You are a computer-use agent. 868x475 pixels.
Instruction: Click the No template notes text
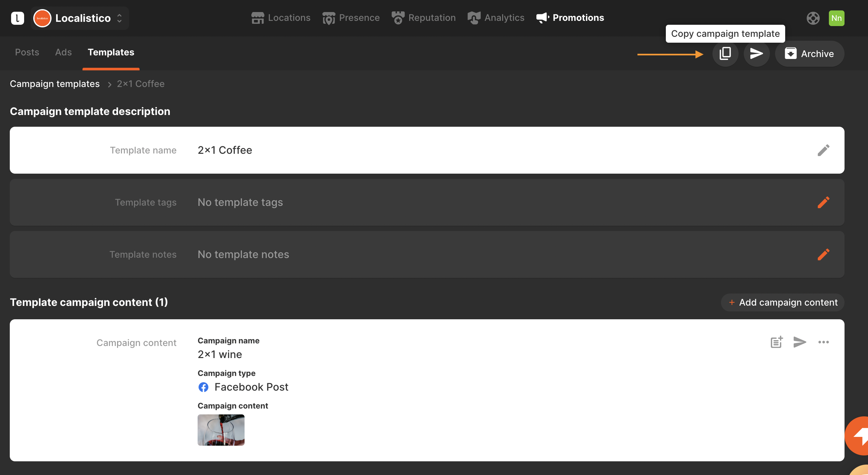[x=243, y=254]
